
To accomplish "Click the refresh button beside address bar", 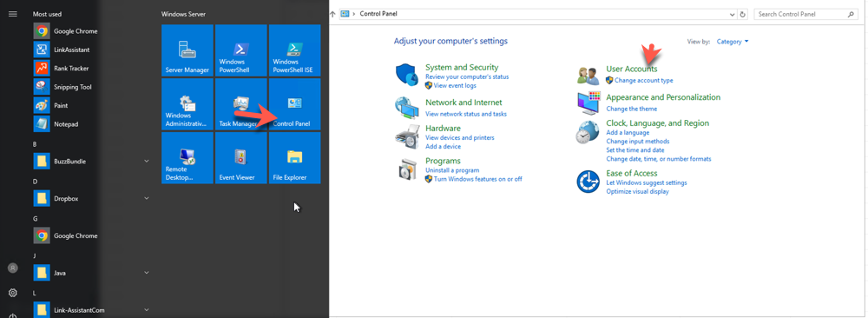I will pyautogui.click(x=743, y=15).
